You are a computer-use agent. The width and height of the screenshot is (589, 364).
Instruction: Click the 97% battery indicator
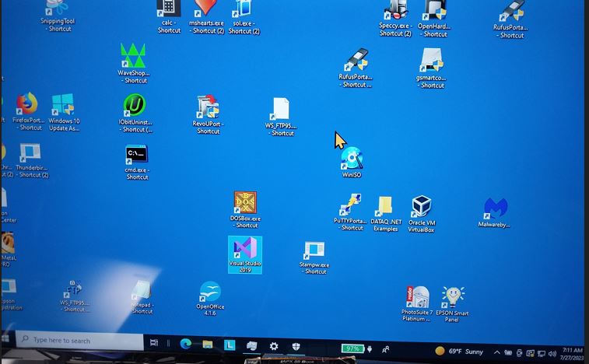(x=352, y=348)
